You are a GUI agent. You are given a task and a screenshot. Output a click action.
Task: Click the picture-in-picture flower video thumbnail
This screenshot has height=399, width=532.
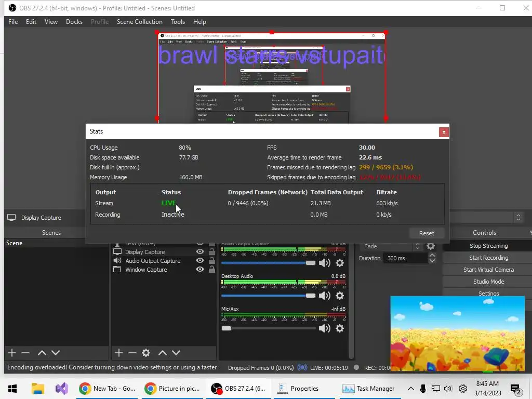[x=457, y=334]
